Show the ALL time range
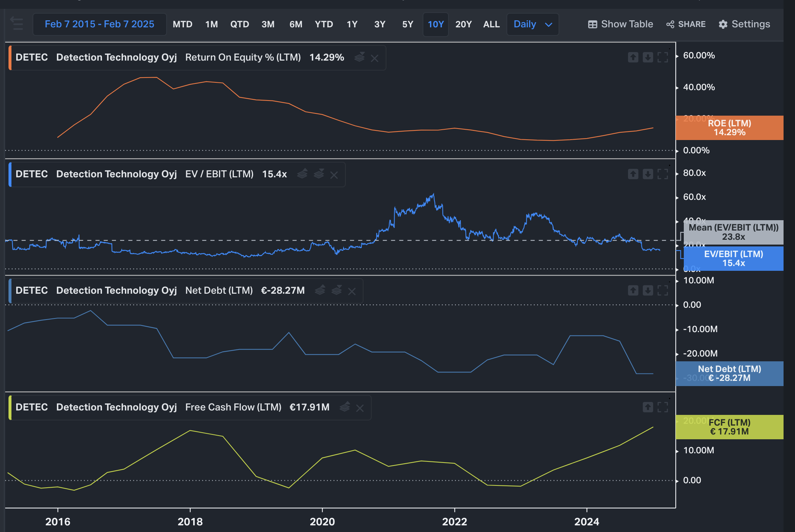Screen dimensions: 795x532 491,24
